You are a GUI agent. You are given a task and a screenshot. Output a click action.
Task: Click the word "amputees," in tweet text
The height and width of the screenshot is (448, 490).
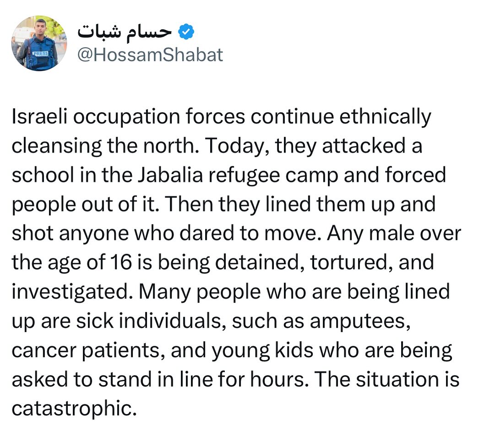pos(359,322)
